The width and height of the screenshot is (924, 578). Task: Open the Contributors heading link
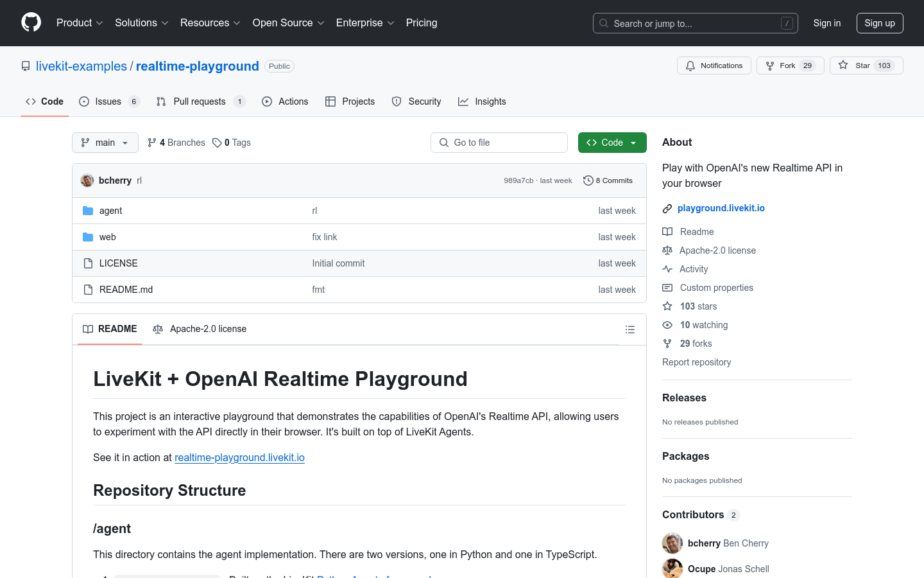coord(701,514)
